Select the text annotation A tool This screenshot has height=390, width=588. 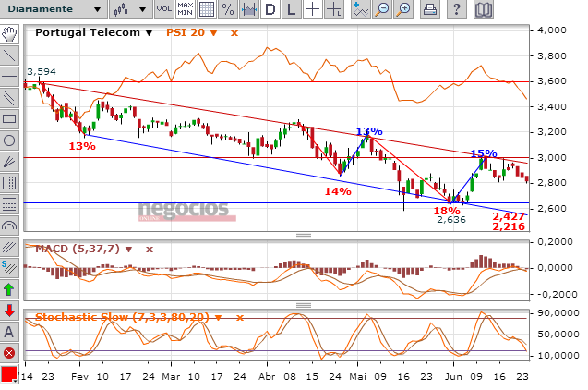click(x=9, y=332)
